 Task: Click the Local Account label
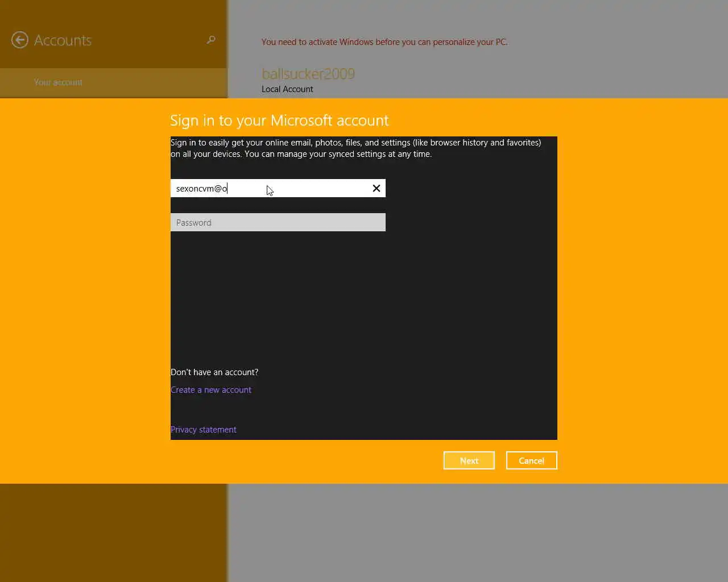click(x=287, y=89)
